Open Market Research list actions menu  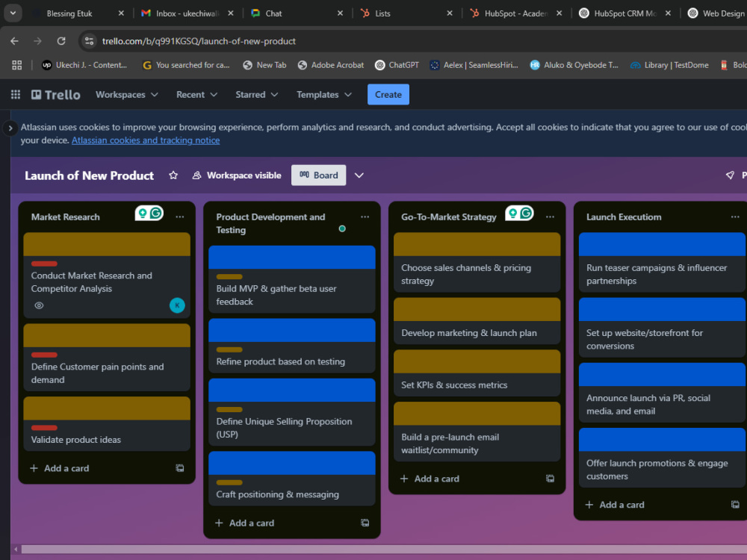[x=179, y=217]
